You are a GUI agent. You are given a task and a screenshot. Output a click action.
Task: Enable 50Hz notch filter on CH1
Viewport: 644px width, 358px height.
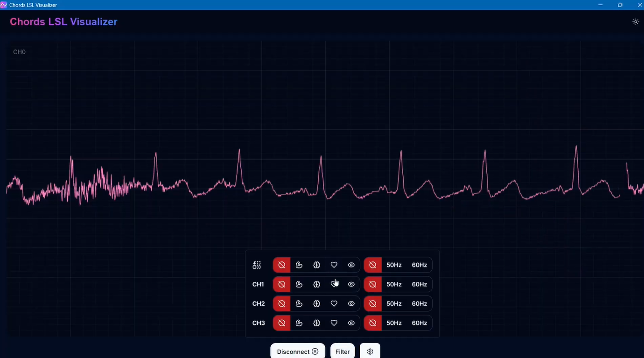(394, 284)
